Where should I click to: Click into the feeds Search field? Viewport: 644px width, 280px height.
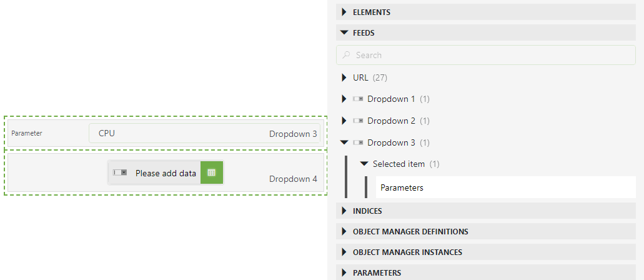[x=486, y=54]
